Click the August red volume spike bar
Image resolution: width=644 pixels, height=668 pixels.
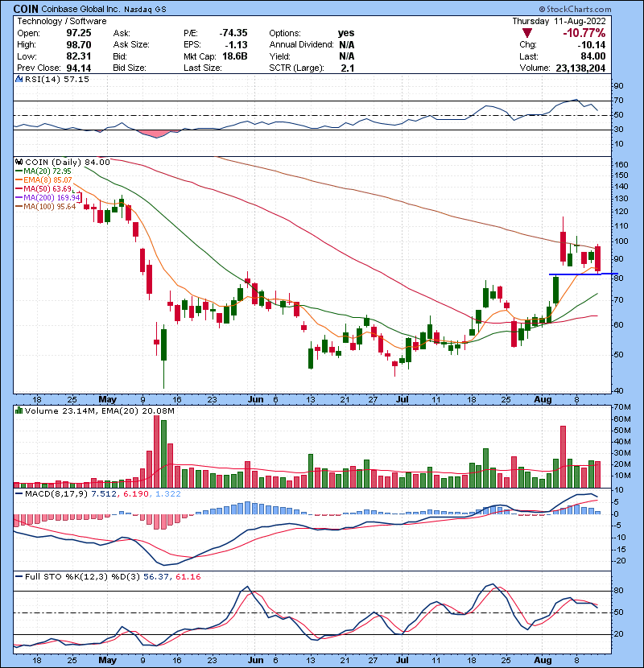click(x=563, y=456)
